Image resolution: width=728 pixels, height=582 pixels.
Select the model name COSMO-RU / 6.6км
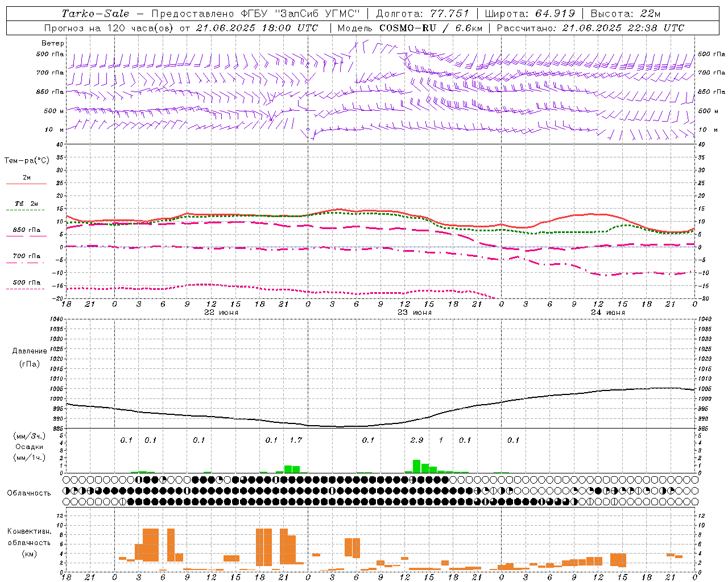(431, 28)
